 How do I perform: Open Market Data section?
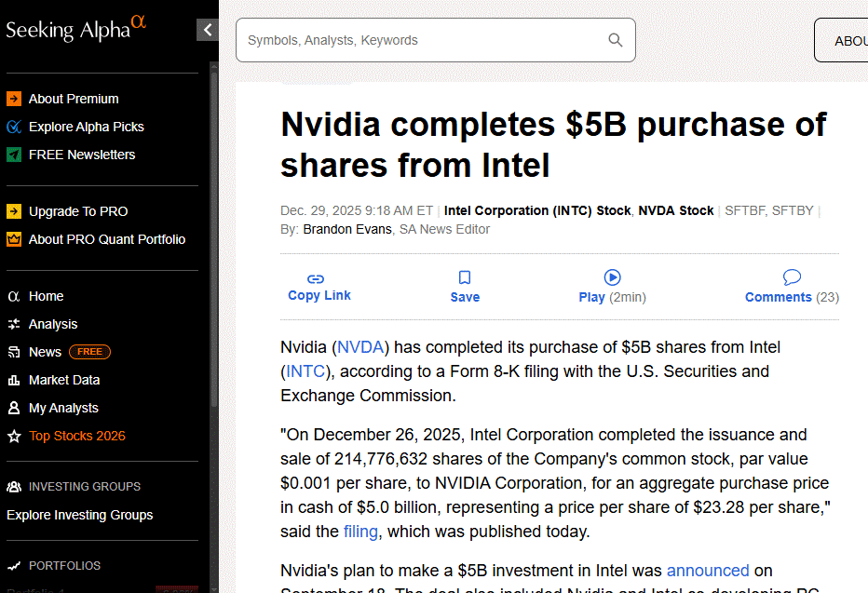pyautogui.click(x=63, y=380)
